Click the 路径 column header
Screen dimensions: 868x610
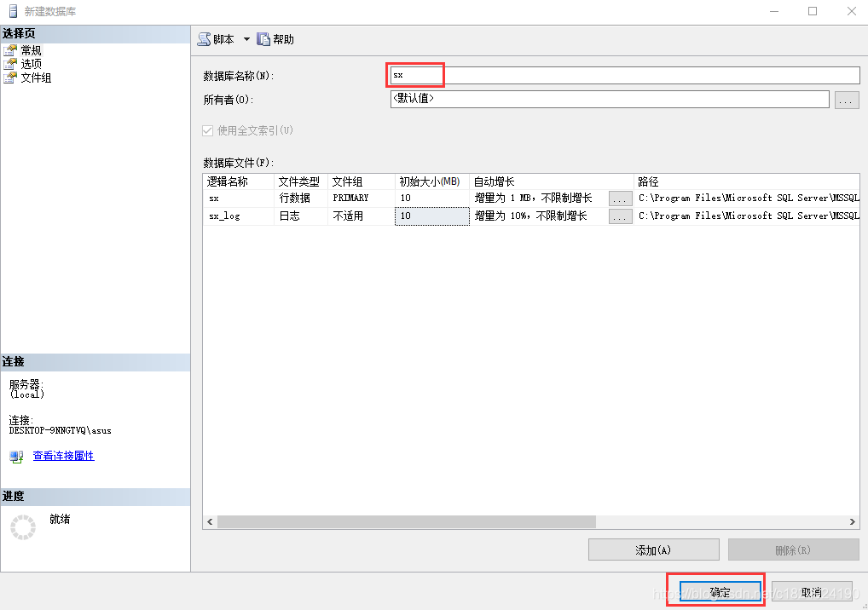point(746,181)
